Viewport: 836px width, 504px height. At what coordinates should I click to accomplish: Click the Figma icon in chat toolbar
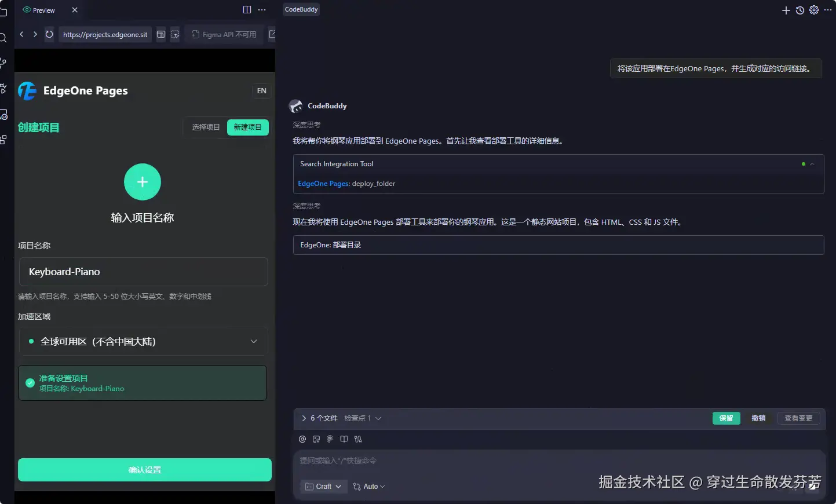click(x=330, y=439)
